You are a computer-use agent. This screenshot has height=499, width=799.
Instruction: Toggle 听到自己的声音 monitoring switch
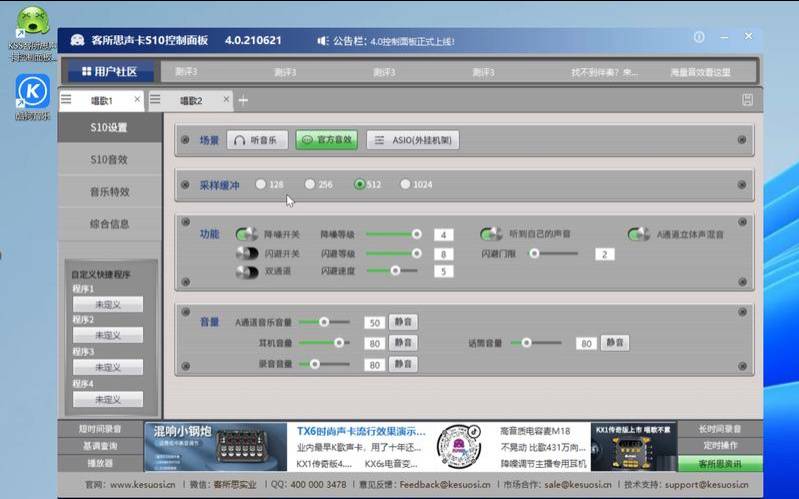point(490,235)
